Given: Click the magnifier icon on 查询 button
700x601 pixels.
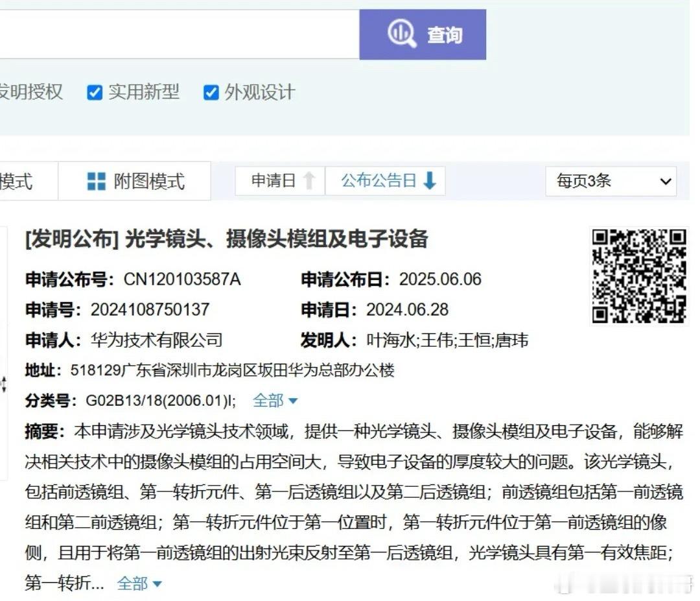Looking at the screenshot, I should pyautogui.click(x=402, y=34).
